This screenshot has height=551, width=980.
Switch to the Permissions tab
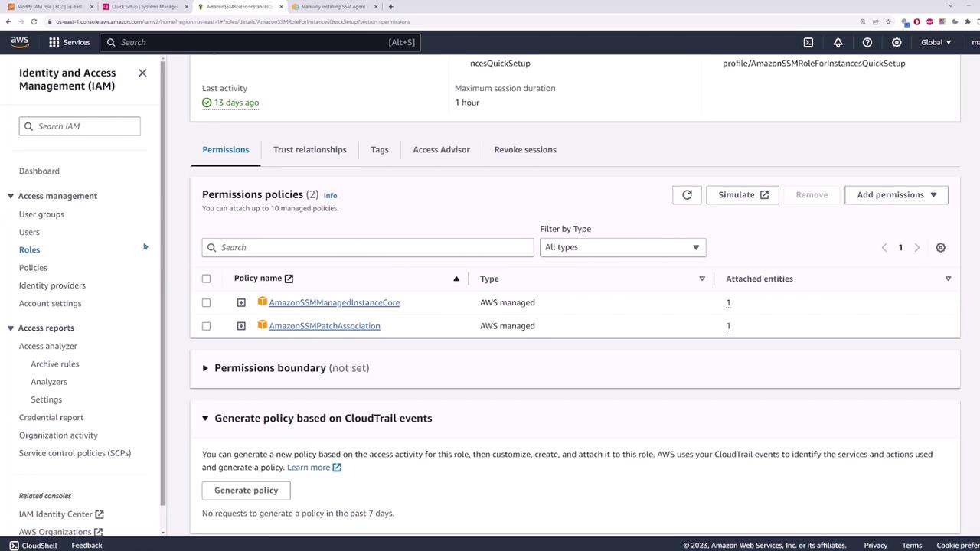pyautogui.click(x=226, y=150)
